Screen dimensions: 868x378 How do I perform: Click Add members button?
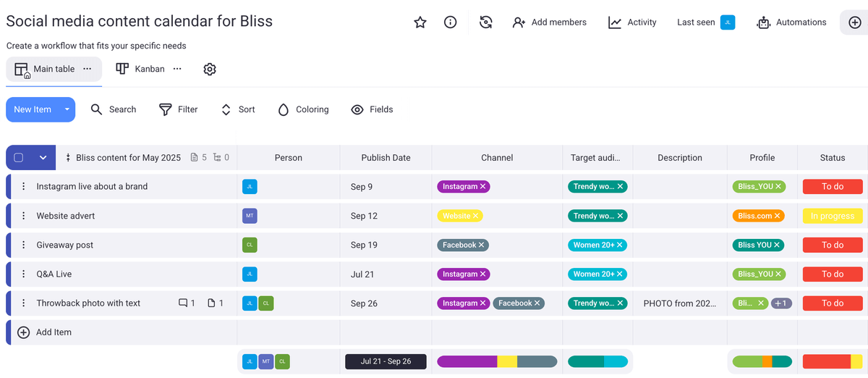tap(549, 22)
